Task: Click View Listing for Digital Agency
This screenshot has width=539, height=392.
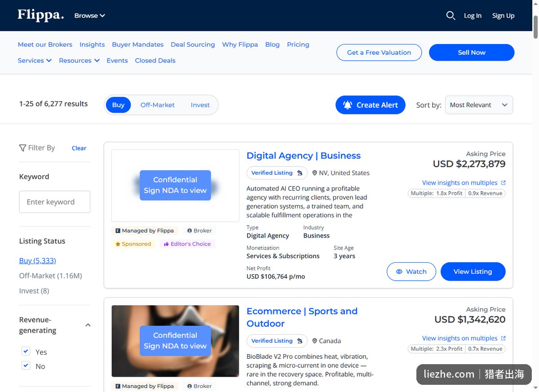Action: (473, 272)
